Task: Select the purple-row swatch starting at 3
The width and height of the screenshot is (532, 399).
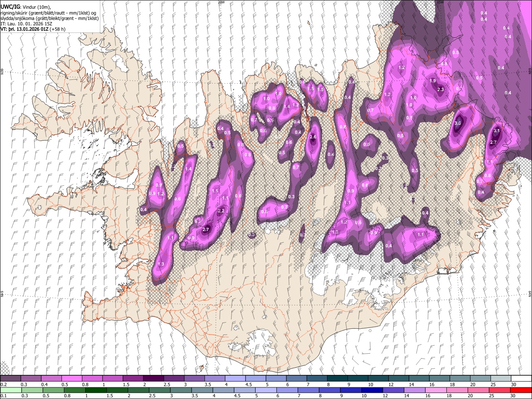Action: 194,379
